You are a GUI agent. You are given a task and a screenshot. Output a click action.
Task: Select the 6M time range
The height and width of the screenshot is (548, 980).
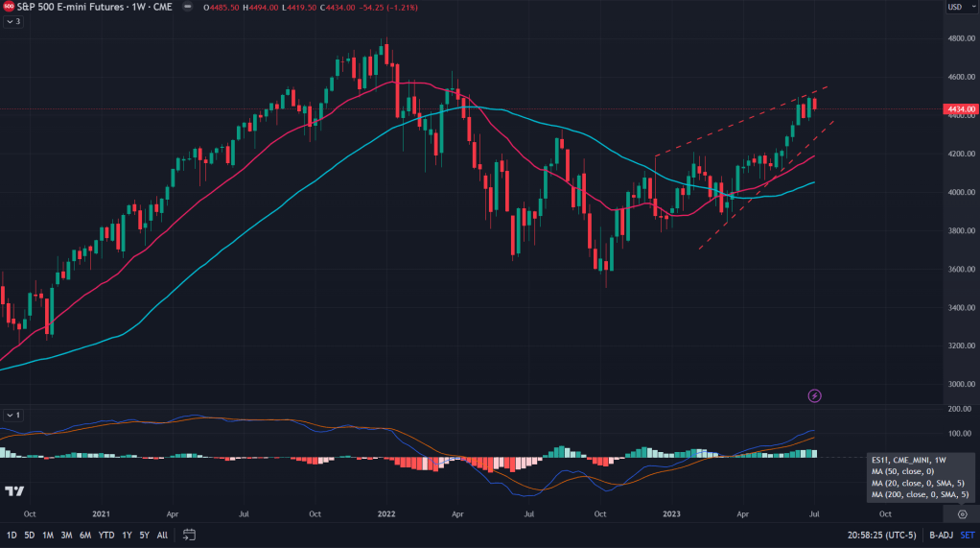pos(85,535)
